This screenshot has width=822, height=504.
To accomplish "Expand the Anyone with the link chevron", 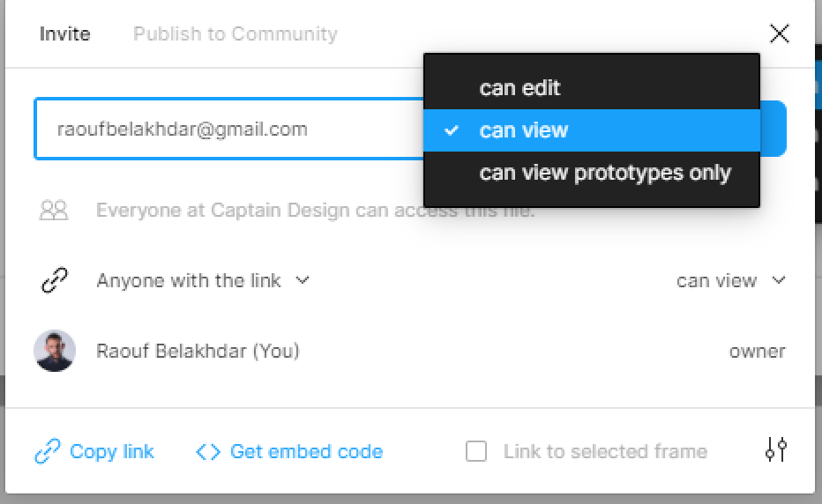I will (303, 280).
